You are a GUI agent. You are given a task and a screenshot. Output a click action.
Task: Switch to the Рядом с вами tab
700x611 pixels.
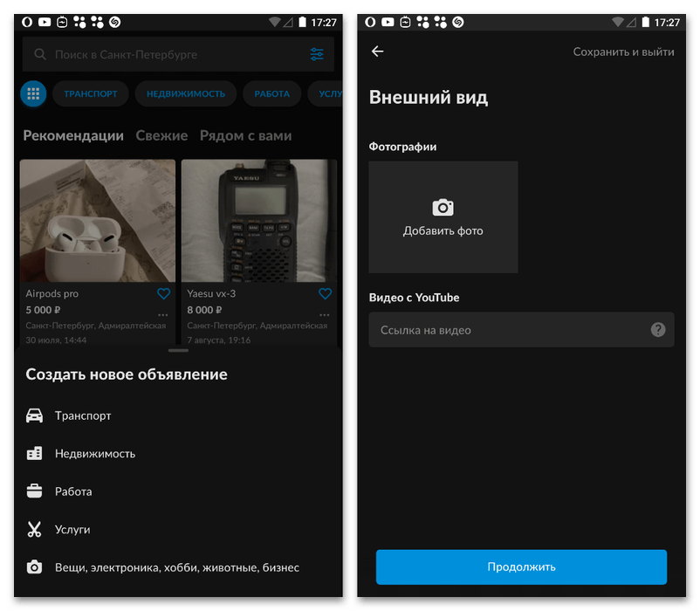click(245, 135)
